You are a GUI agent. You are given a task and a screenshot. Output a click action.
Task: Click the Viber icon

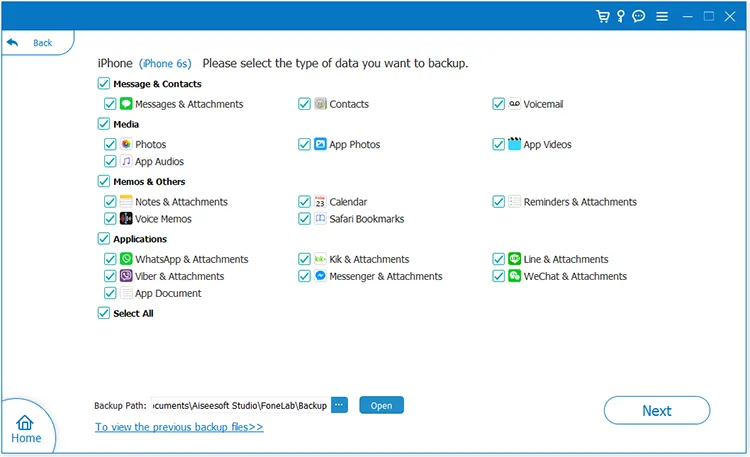(126, 276)
